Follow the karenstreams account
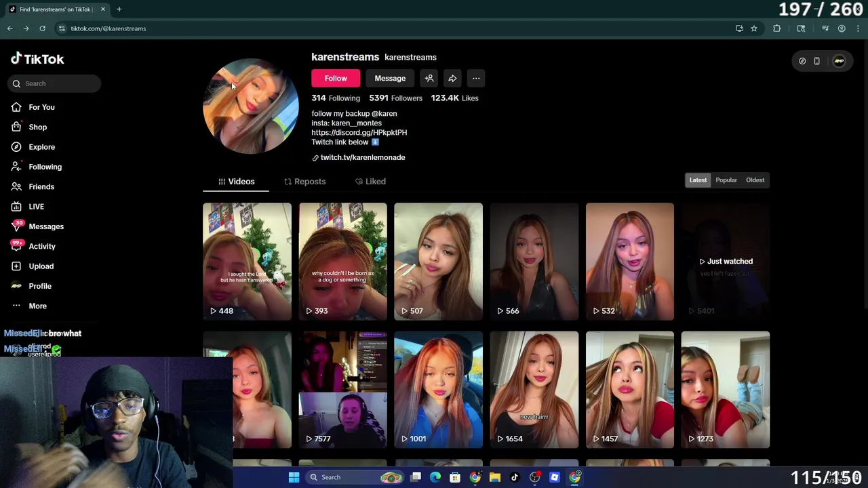The width and height of the screenshot is (868, 488). tap(336, 78)
